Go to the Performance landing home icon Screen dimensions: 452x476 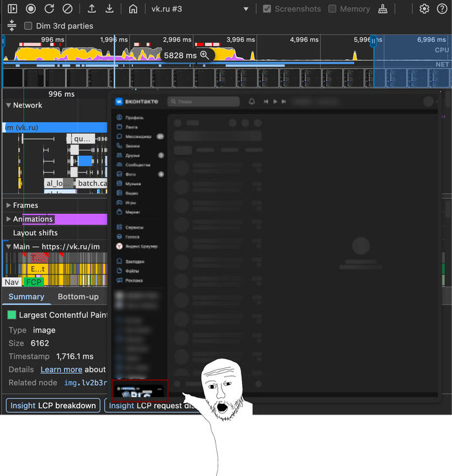[133, 9]
